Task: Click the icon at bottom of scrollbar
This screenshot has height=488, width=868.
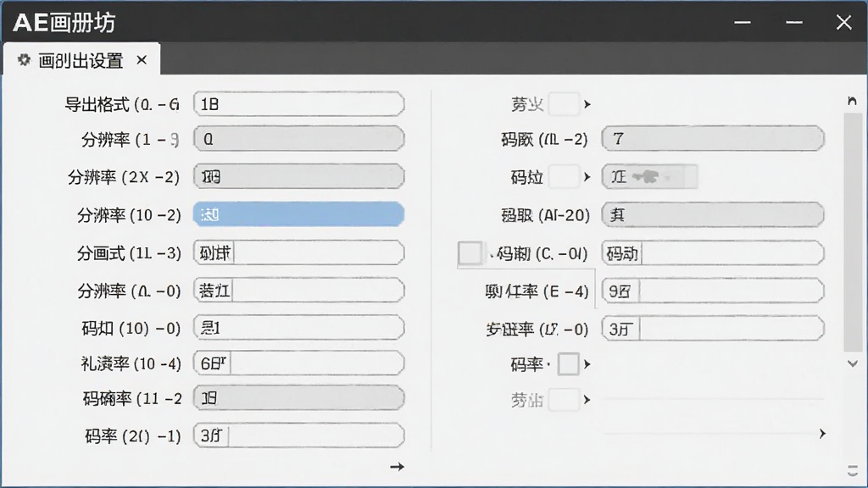Action: click(853, 471)
